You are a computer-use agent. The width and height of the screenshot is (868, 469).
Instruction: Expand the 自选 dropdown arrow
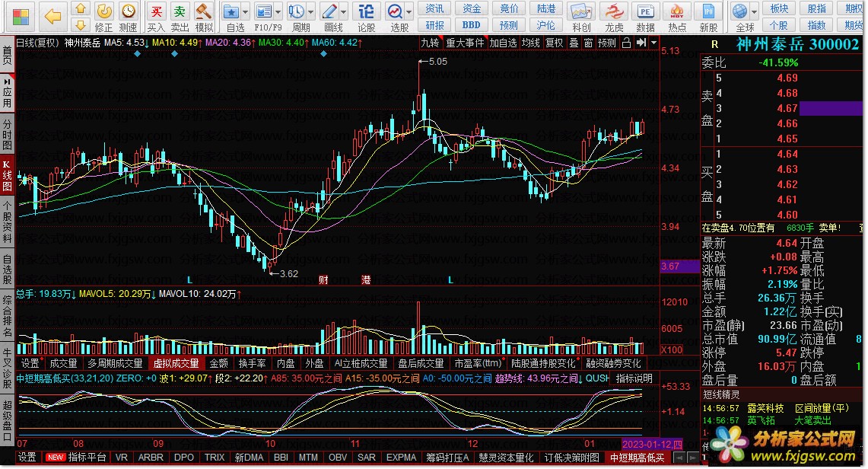point(245,11)
